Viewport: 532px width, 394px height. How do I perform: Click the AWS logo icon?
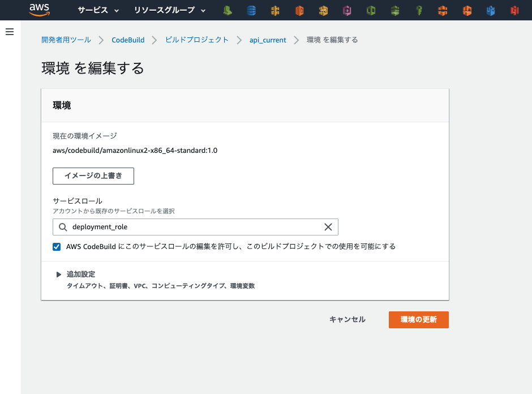[38, 10]
